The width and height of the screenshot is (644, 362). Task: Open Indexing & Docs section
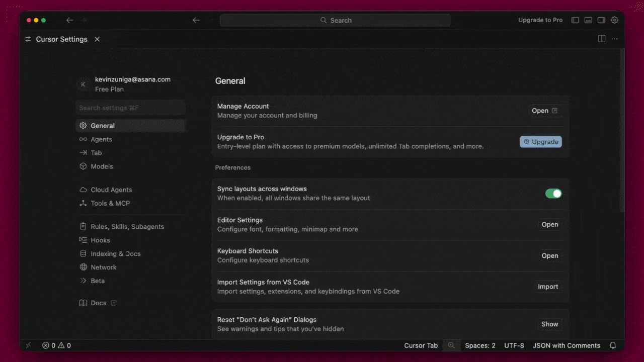(x=131, y=254)
